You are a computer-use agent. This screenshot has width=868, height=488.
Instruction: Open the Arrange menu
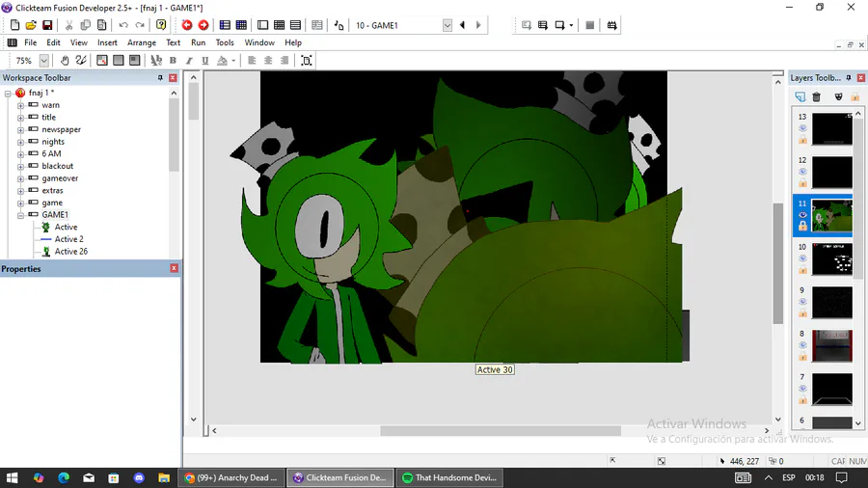coord(142,42)
